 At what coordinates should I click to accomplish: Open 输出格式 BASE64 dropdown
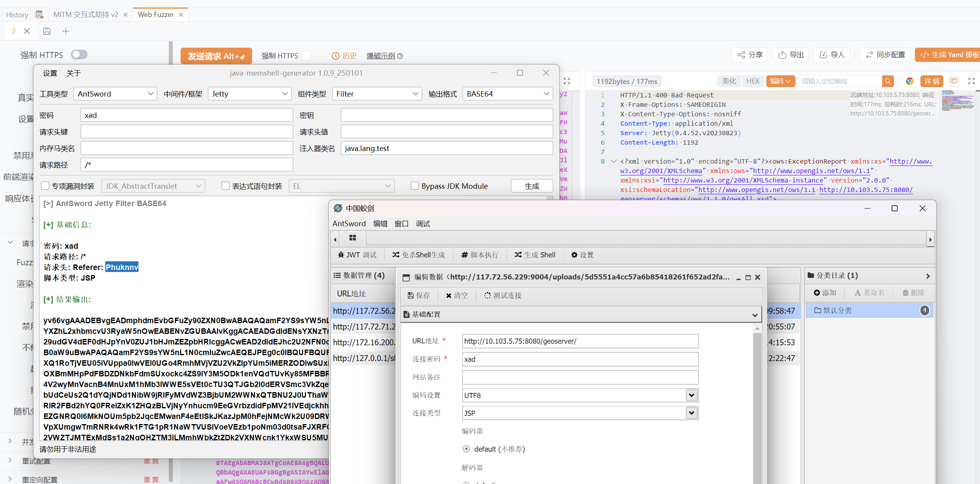coord(508,94)
